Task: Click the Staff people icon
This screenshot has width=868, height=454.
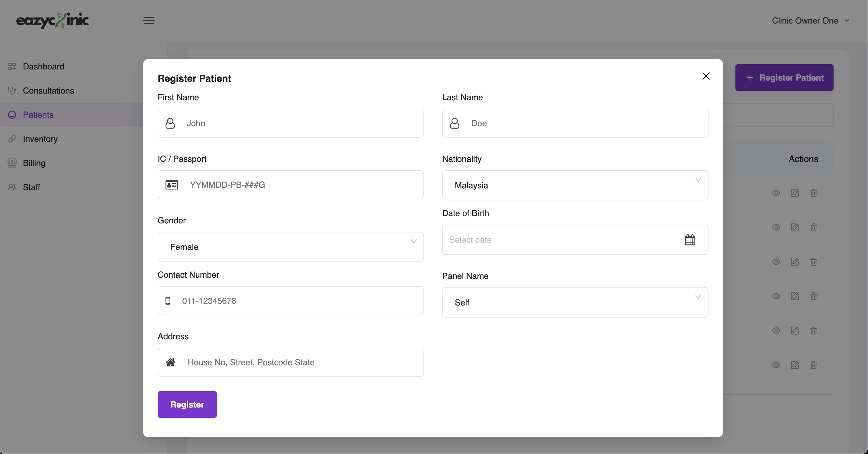Action: [x=12, y=187]
